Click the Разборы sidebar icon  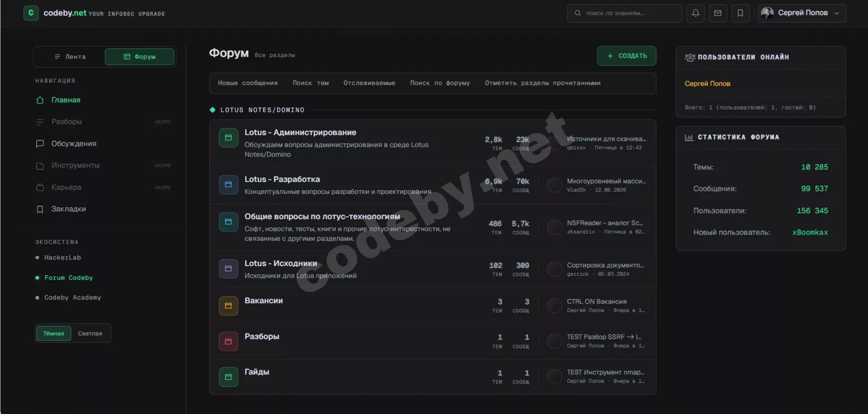click(40, 122)
